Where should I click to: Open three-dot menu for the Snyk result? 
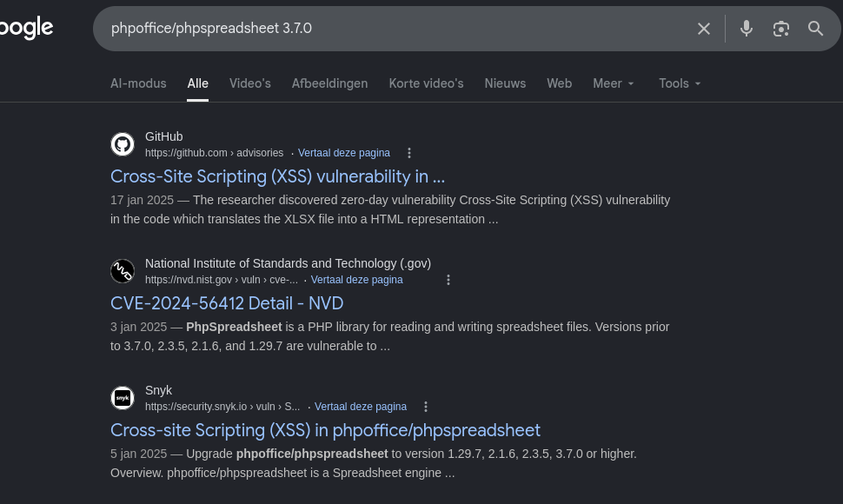[x=426, y=407]
